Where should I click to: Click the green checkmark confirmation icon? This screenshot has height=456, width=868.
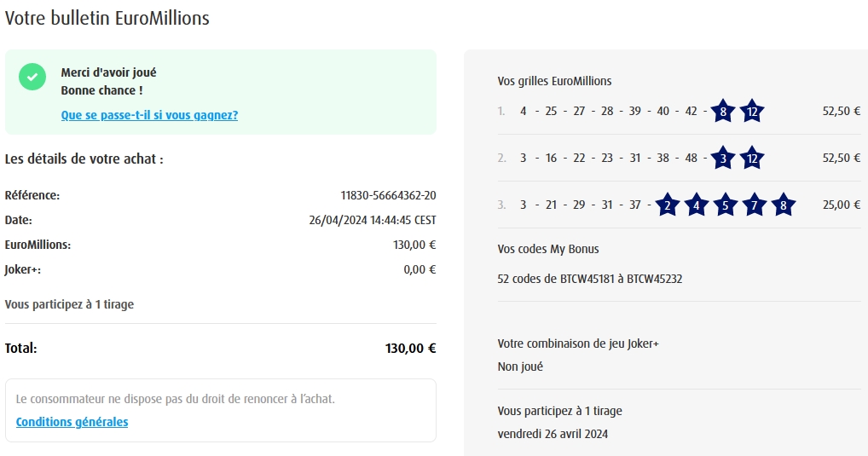tap(32, 77)
